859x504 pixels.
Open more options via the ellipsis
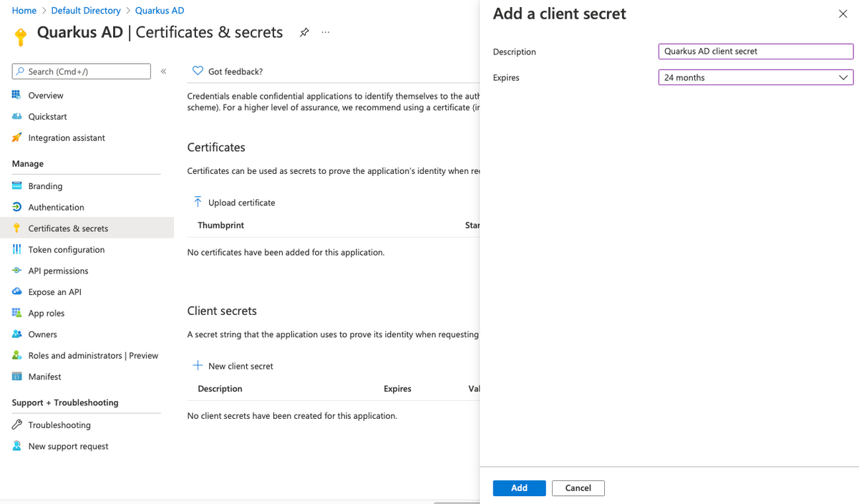pos(325,32)
